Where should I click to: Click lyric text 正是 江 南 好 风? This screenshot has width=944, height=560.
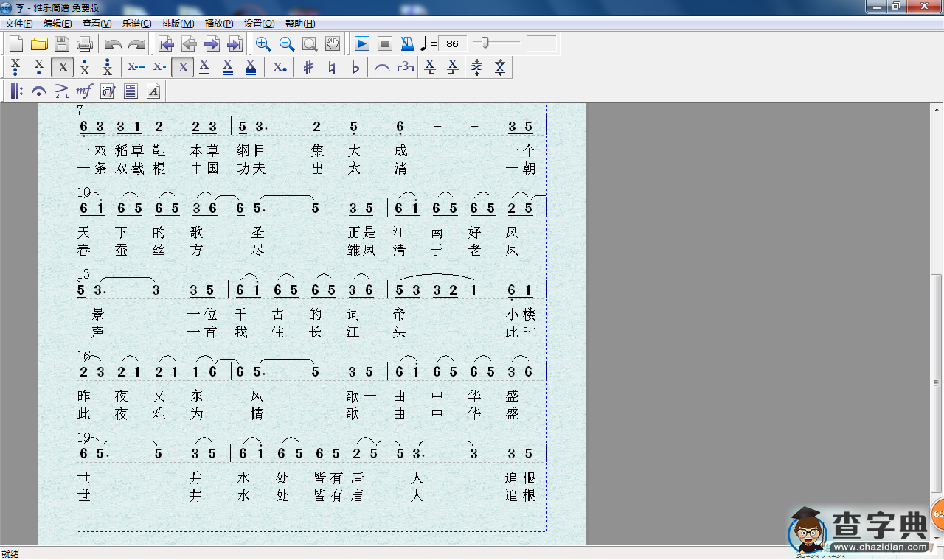point(433,232)
